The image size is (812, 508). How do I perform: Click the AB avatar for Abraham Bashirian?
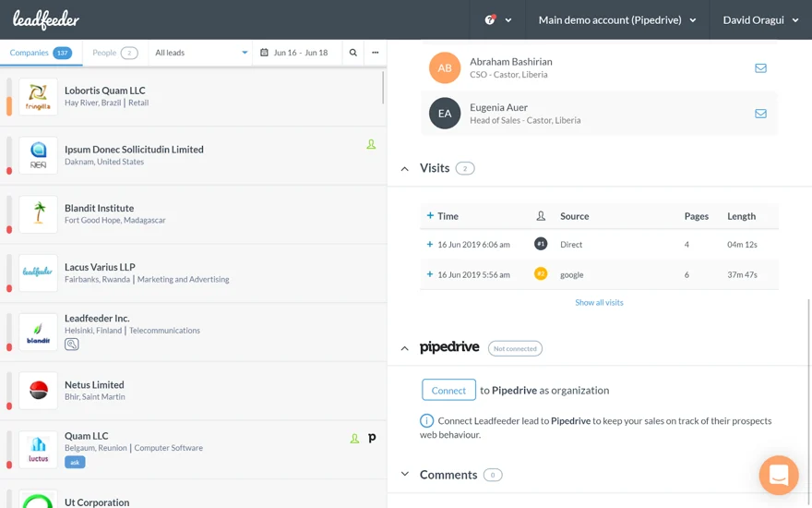coord(445,68)
